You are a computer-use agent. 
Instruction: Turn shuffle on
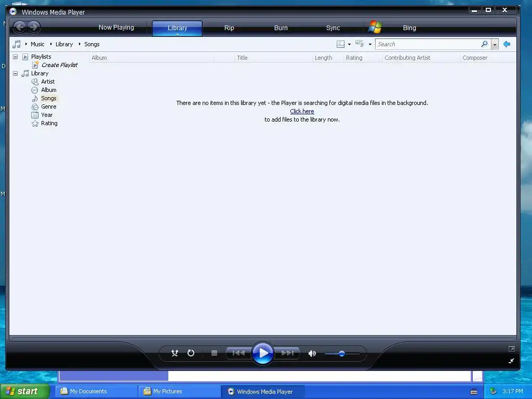tap(175, 353)
